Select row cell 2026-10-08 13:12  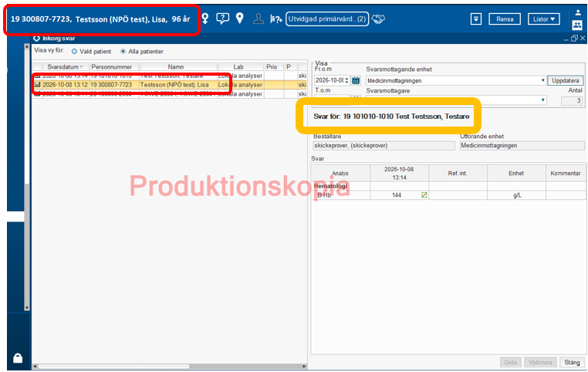coord(66,85)
